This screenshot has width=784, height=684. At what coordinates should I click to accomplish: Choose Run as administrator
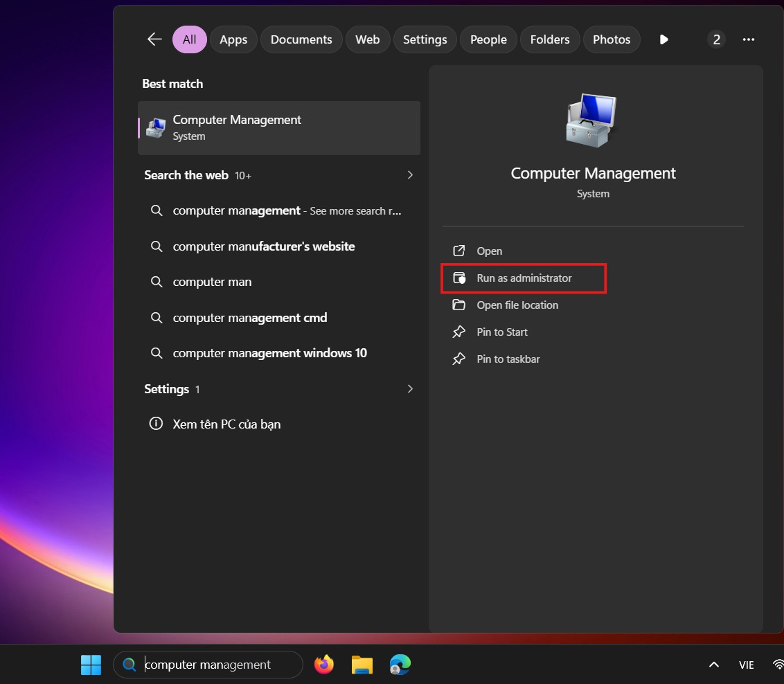[524, 278]
